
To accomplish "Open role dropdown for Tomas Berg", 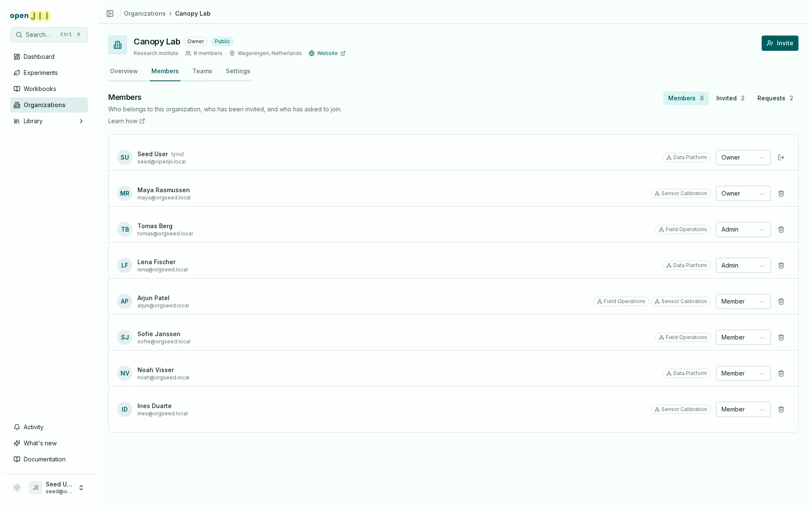I will (743, 229).
